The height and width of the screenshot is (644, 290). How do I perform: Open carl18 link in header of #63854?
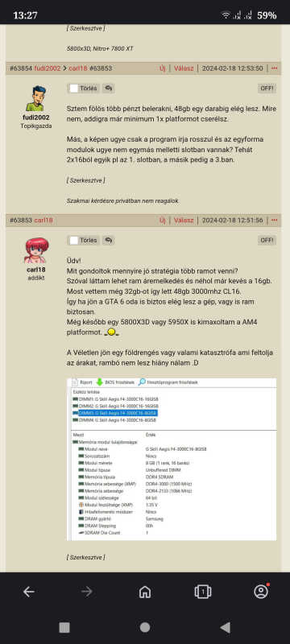point(78,68)
